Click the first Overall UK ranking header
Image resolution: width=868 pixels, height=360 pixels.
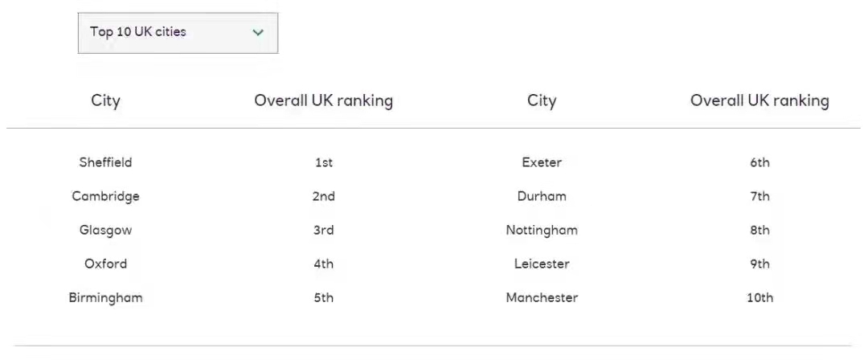pos(323,101)
